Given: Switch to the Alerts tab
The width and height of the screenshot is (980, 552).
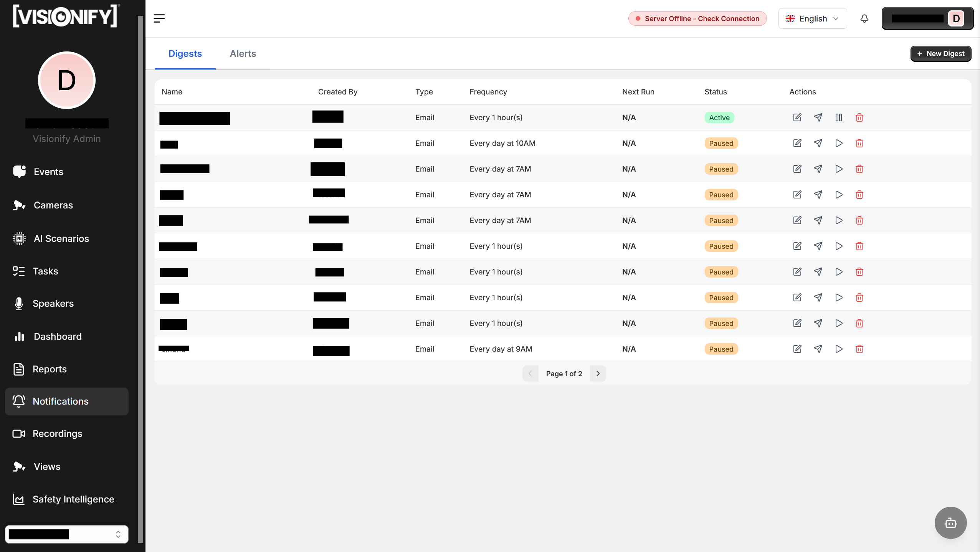Looking at the screenshot, I should tap(243, 54).
